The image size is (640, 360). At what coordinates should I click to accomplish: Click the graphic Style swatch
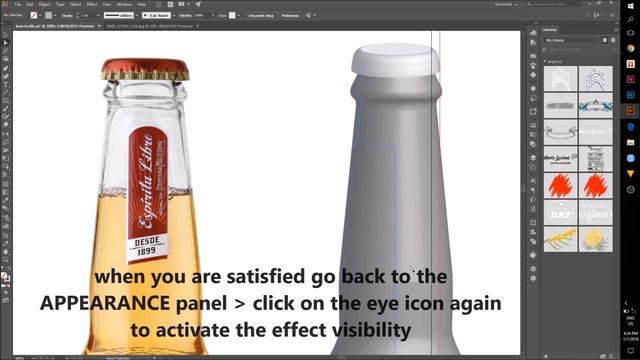click(x=232, y=16)
